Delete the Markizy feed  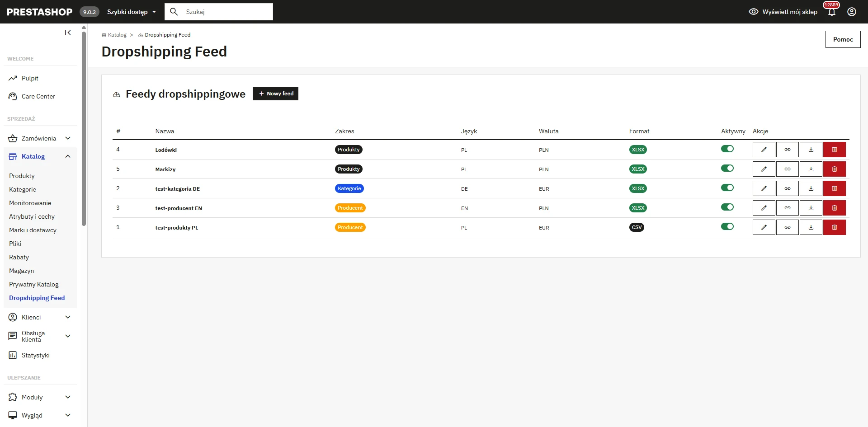(x=834, y=169)
